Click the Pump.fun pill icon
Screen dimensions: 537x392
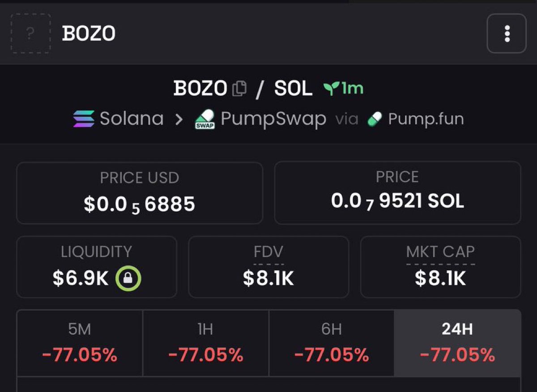click(374, 119)
